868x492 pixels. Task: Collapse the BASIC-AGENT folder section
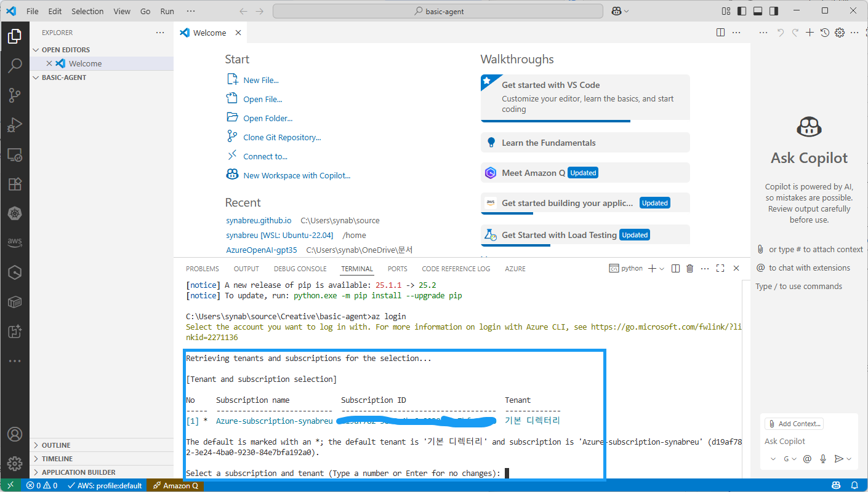(x=102, y=77)
